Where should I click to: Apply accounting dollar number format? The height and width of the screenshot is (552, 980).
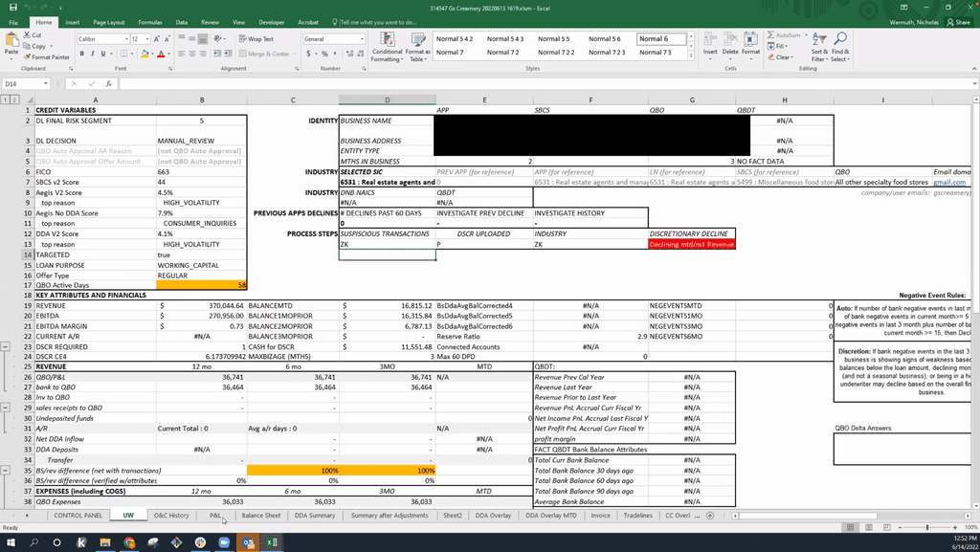(308, 54)
